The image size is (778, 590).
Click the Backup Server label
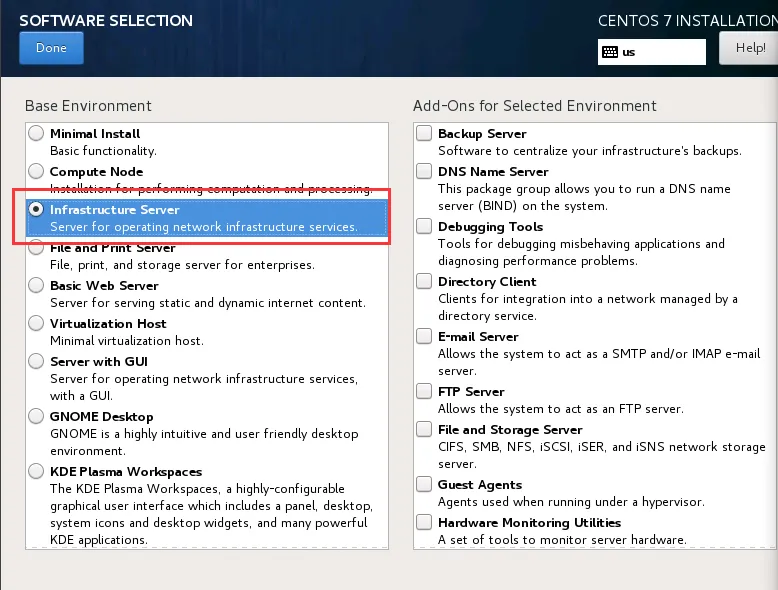pyautogui.click(x=482, y=133)
